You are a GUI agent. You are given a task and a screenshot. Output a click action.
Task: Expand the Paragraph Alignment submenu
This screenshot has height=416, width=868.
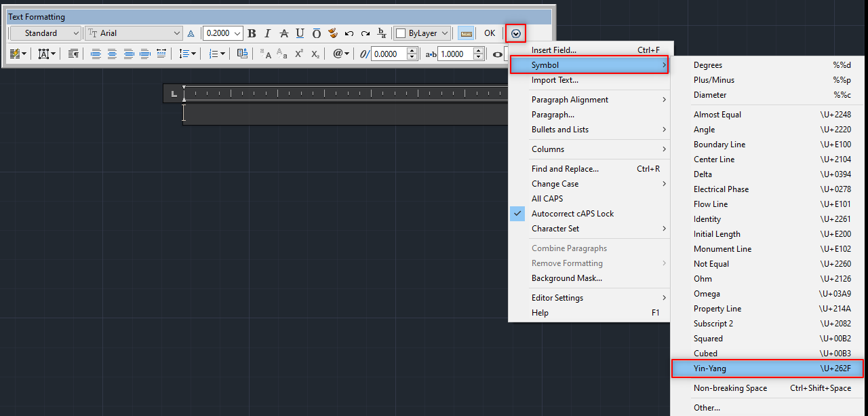click(x=589, y=100)
